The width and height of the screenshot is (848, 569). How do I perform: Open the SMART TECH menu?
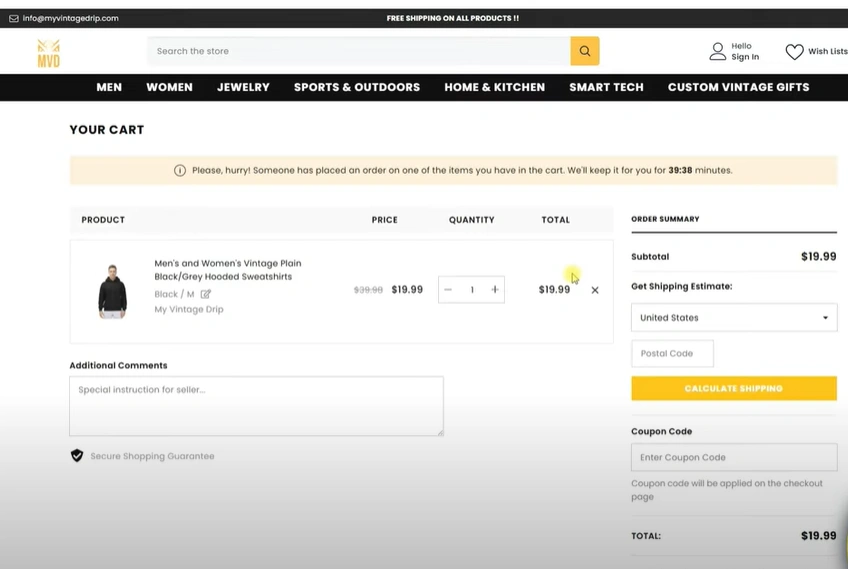click(x=606, y=87)
